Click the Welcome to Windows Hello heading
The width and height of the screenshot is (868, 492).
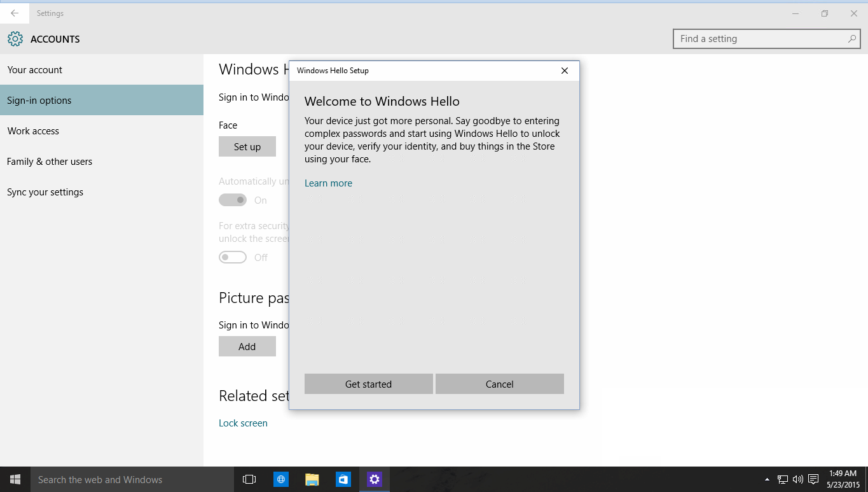[382, 102]
